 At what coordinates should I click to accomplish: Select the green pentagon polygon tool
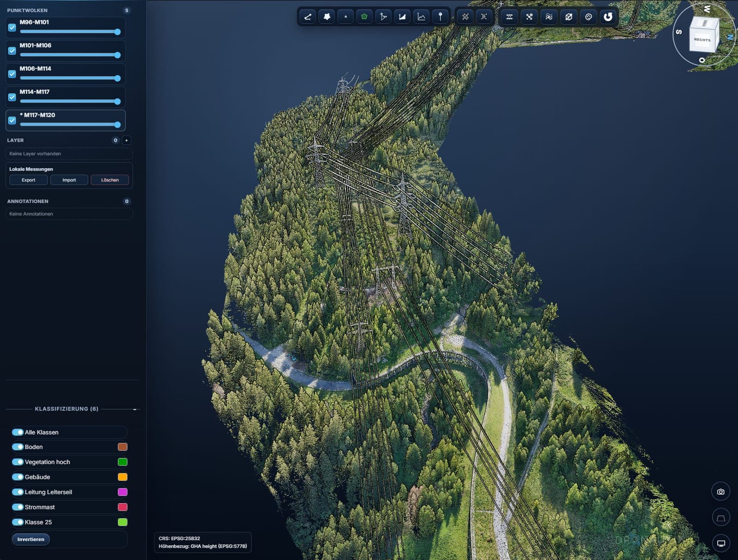364,17
